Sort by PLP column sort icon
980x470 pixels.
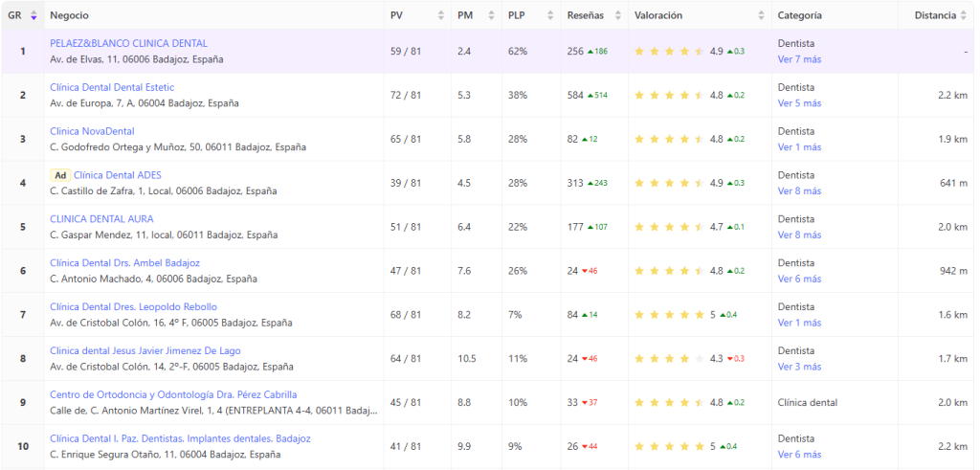click(548, 15)
